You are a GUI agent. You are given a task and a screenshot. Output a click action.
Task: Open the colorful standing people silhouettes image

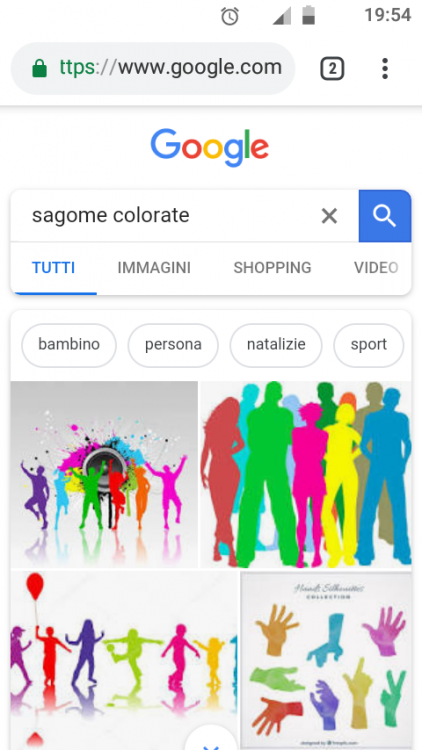(306, 474)
